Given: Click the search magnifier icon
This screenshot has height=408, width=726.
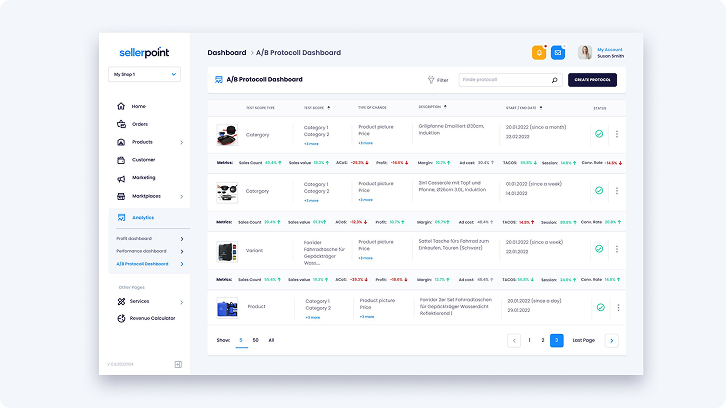Looking at the screenshot, I should pos(555,80).
